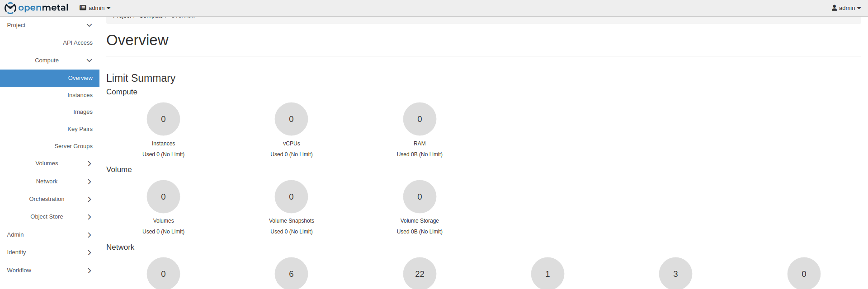This screenshot has width=868, height=289.
Task: Collapse the Compute section chevron
Action: [89, 61]
